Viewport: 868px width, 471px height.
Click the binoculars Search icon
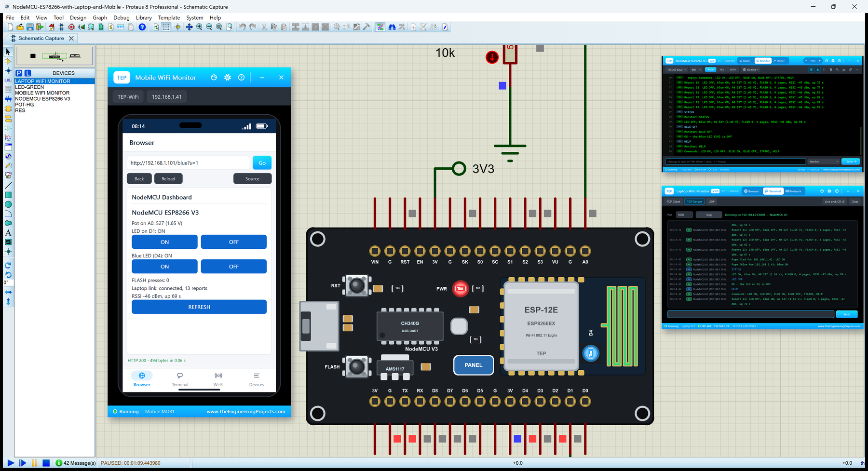[x=392, y=27]
